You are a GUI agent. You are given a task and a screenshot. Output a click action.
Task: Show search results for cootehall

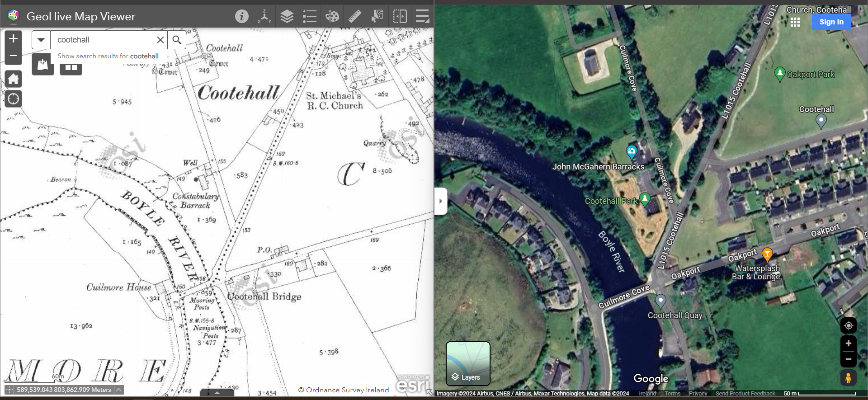(x=108, y=56)
